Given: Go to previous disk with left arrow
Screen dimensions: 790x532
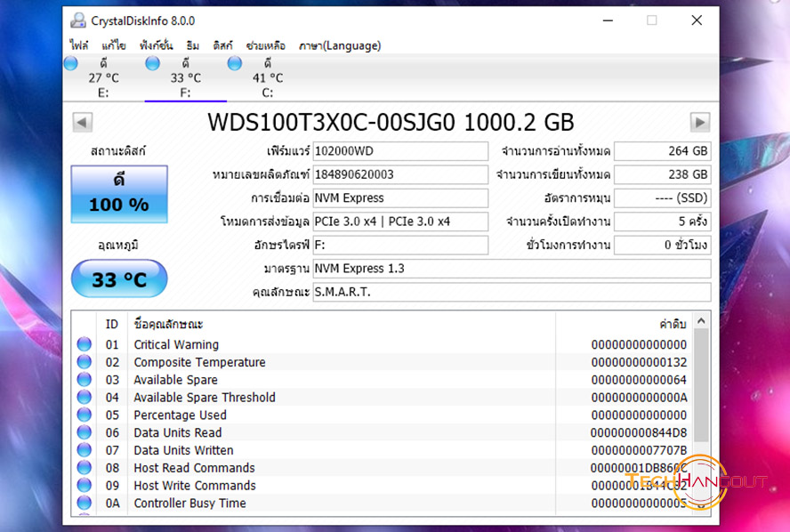Looking at the screenshot, I should (x=82, y=122).
